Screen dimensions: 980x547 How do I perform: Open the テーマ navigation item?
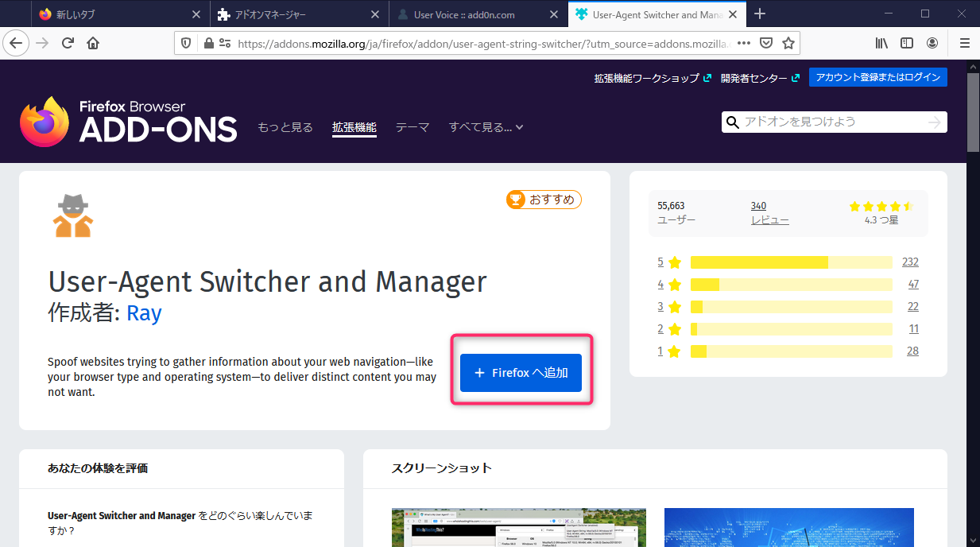click(413, 127)
